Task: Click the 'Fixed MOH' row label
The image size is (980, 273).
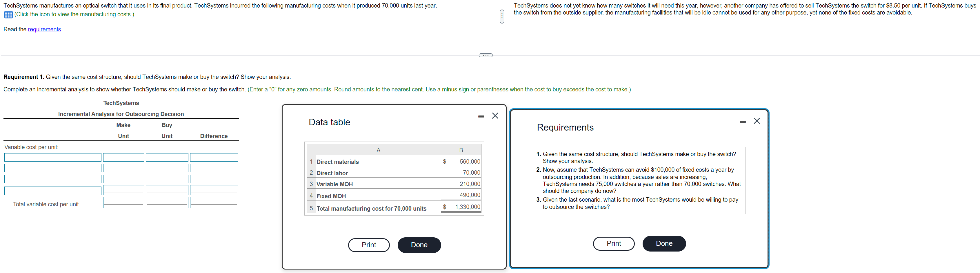Action: [331, 196]
